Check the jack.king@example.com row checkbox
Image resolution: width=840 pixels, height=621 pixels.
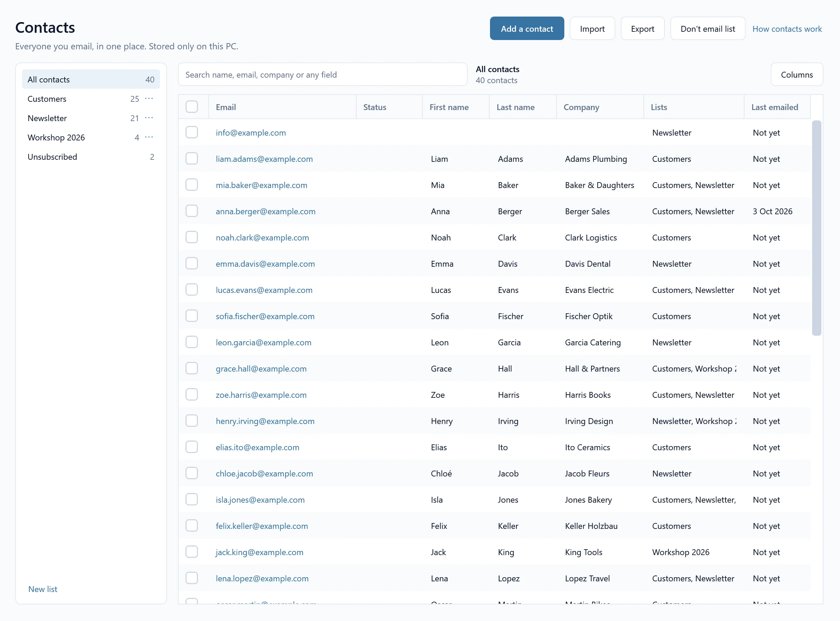192,552
